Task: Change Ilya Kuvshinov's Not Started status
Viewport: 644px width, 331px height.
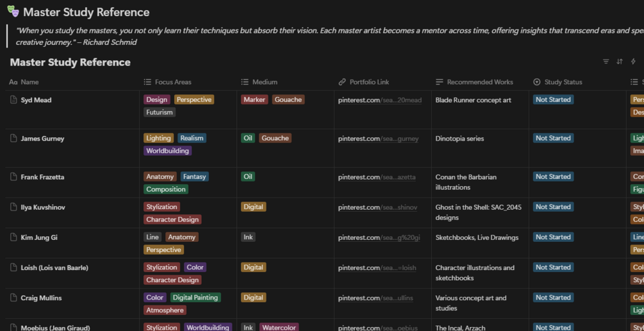Action: [x=553, y=207]
